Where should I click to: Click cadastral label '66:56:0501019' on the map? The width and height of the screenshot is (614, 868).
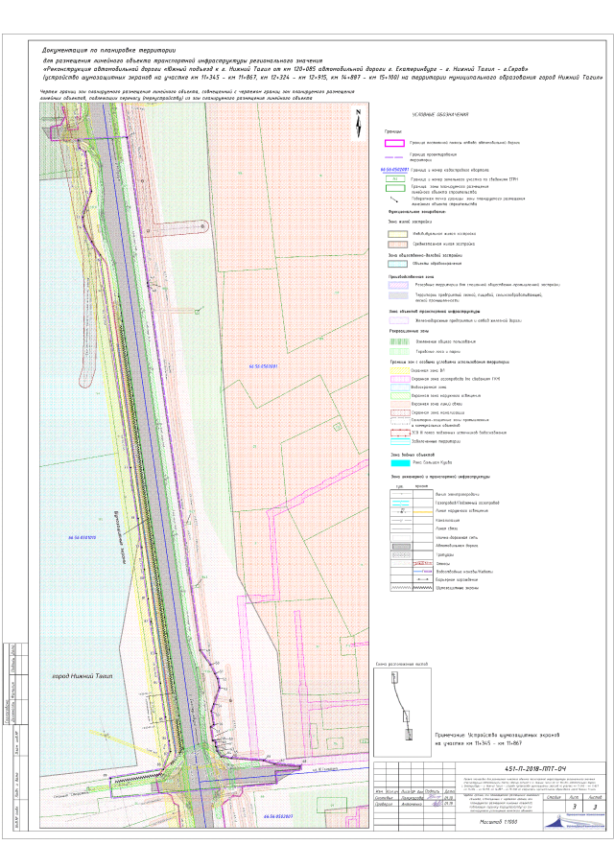[82, 537]
